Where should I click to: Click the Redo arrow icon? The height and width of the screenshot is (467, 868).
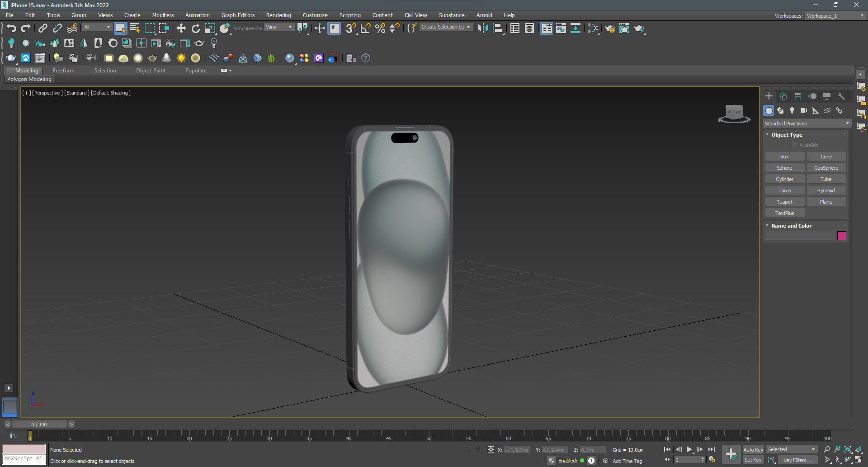pyautogui.click(x=26, y=29)
